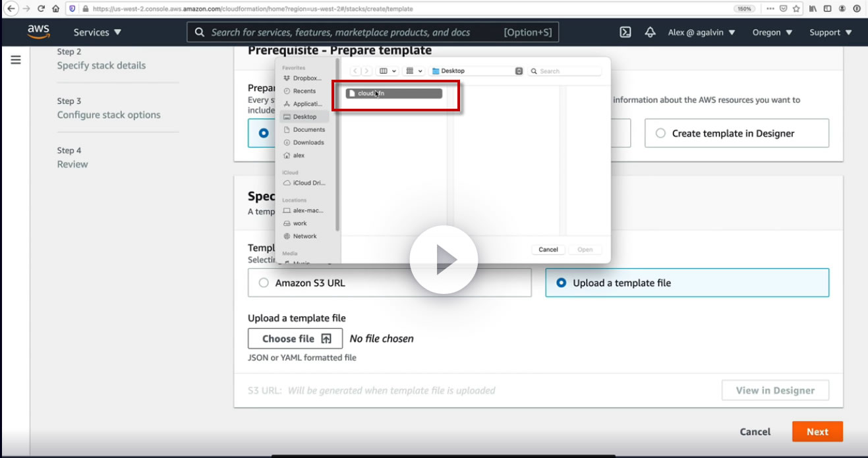Screen dimensions: 868x458
Task: Click the tracking protection shield icon
Action: (72, 9)
